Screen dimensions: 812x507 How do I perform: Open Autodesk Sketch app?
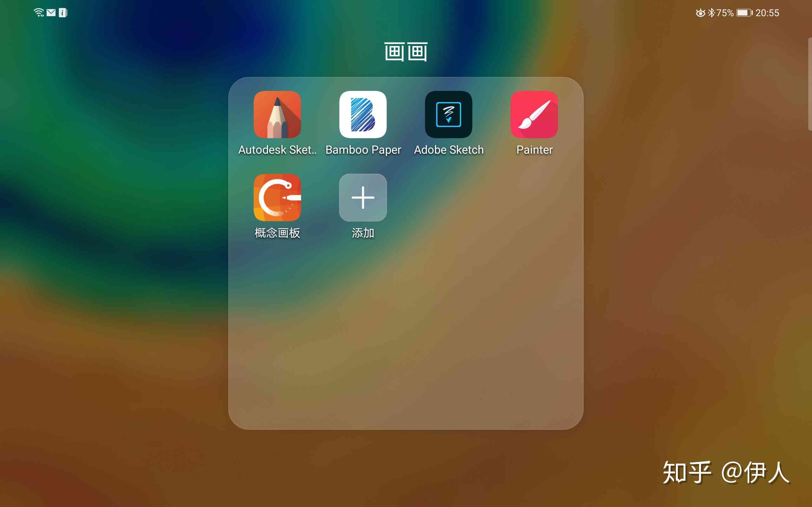pos(277,114)
